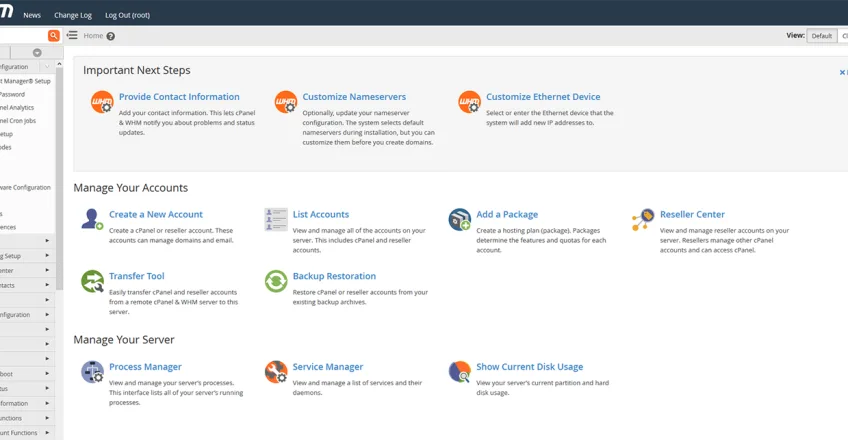Click the WHM icon for Customize Ethernet Device
This screenshot has height=440, width=848.
tap(469, 102)
